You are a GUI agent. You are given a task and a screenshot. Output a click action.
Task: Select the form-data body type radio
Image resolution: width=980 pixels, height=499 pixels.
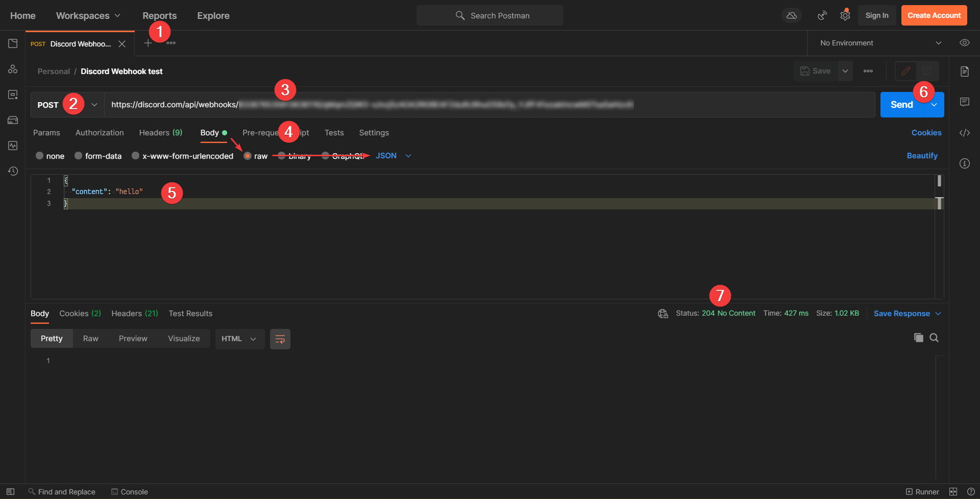[x=78, y=156]
